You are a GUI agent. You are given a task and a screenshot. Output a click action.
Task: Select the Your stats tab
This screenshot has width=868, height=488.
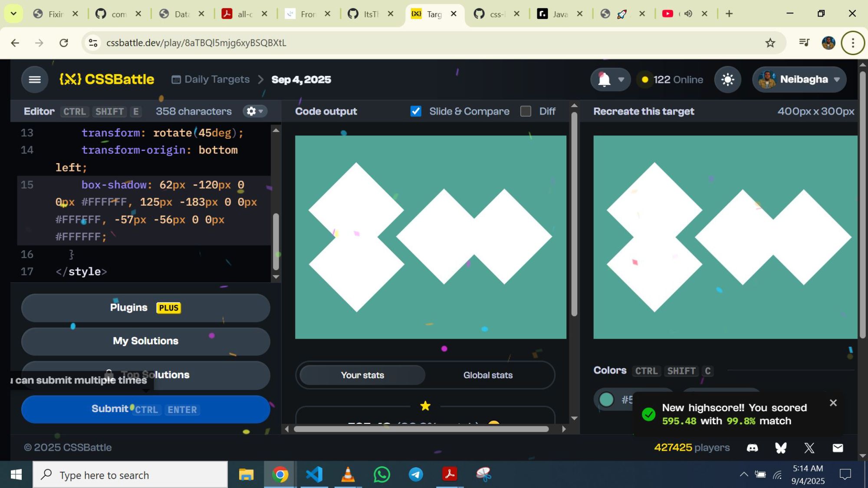[362, 375]
